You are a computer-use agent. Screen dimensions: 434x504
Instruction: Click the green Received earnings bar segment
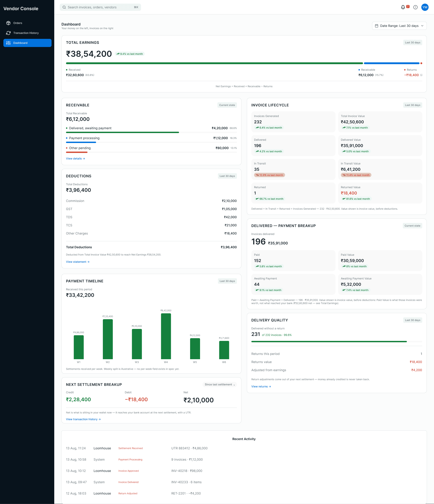point(215,63)
